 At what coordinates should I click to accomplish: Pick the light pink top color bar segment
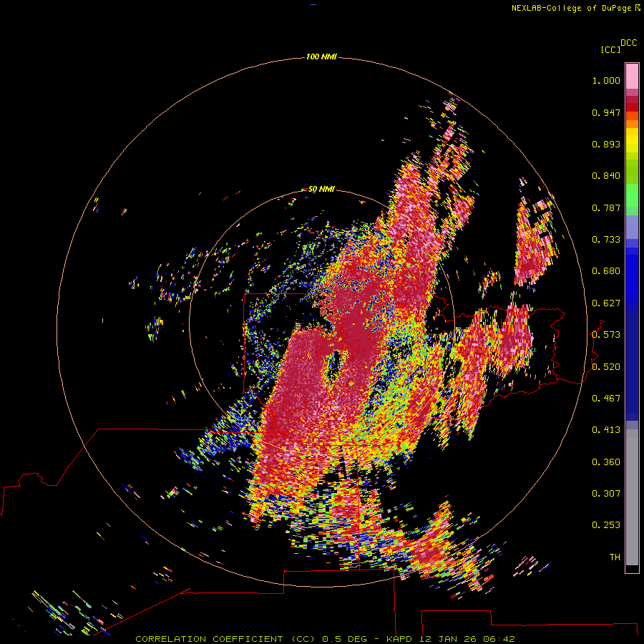click(x=632, y=77)
